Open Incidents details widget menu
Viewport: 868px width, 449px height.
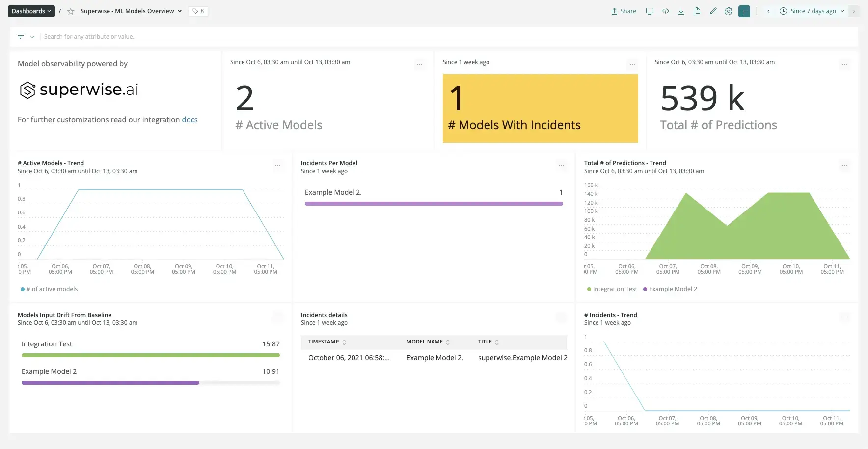pos(561,317)
